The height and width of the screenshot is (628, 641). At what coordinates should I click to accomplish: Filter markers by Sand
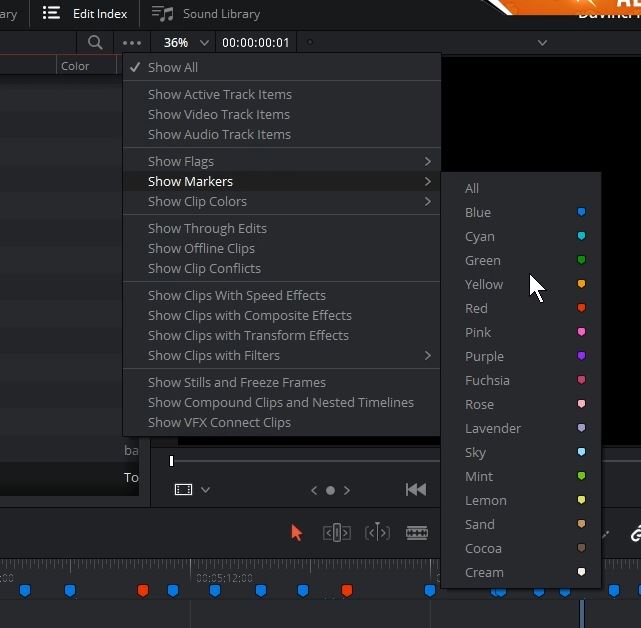(x=521, y=525)
